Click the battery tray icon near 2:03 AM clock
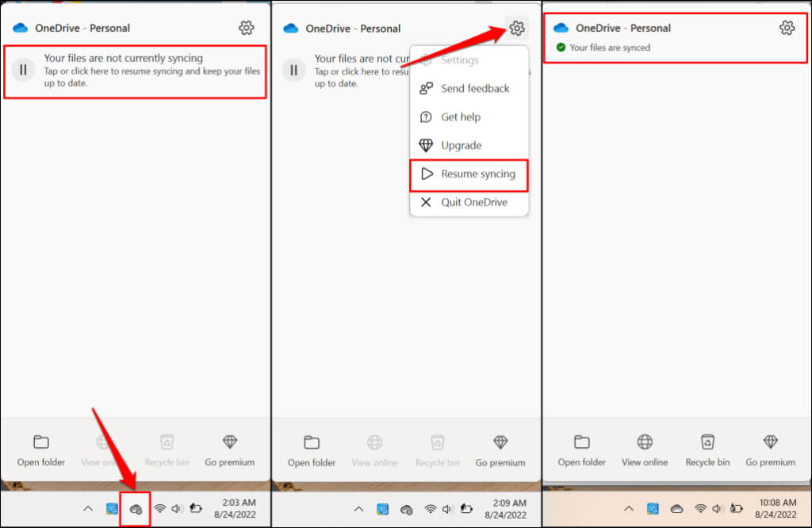Image resolution: width=812 pixels, height=528 pixels. tap(196, 508)
